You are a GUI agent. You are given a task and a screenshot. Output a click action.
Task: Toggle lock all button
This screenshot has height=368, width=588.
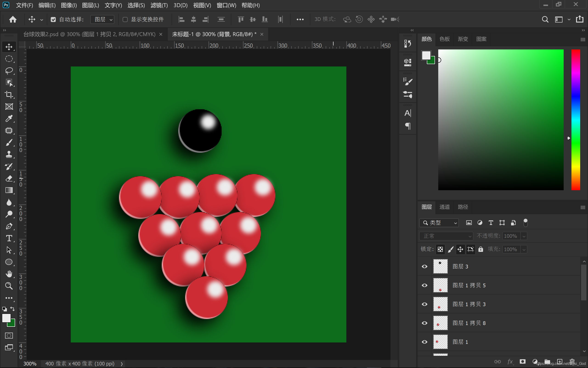[x=480, y=249]
